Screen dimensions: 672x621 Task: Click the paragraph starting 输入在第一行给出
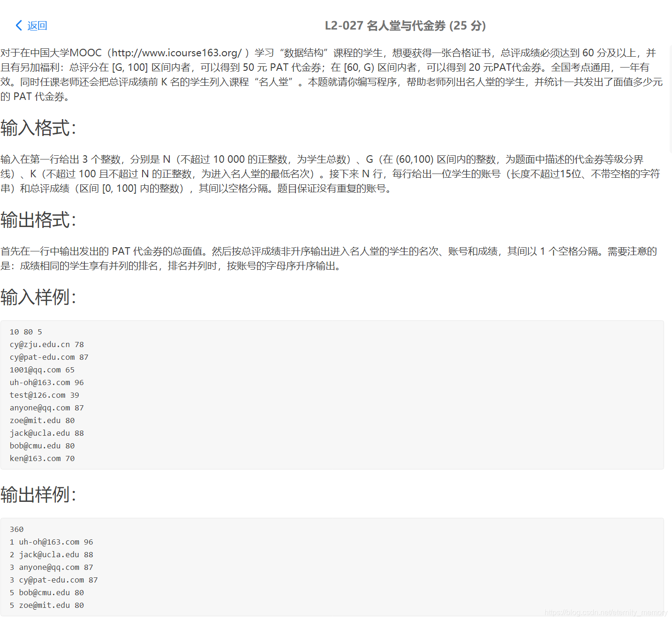tap(331, 174)
